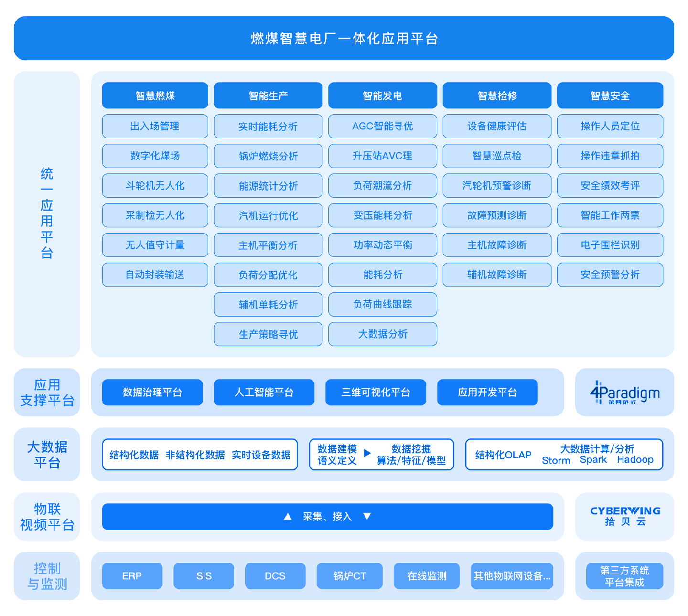Click the 主机故障诊断 item
The image size is (688, 616).
click(497, 245)
